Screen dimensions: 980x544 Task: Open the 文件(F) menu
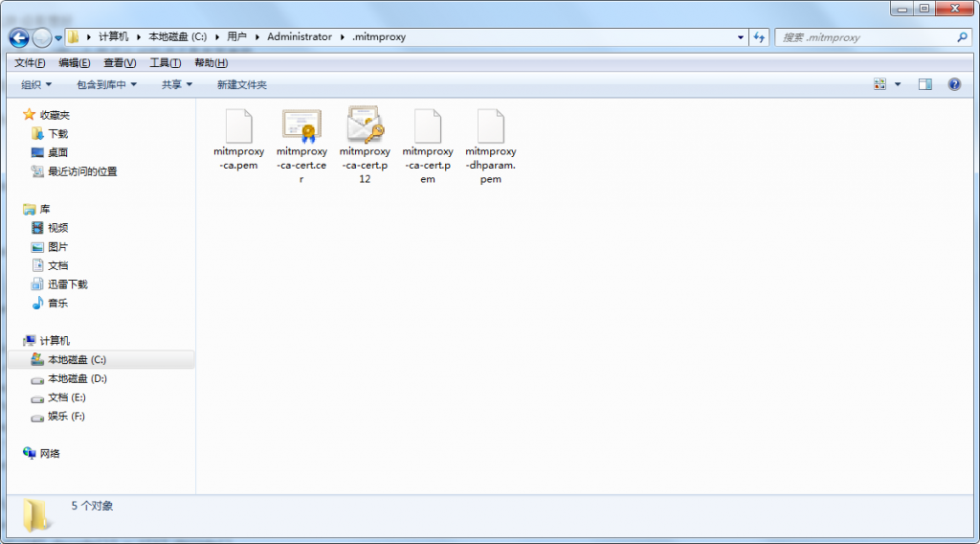(30, 62)
